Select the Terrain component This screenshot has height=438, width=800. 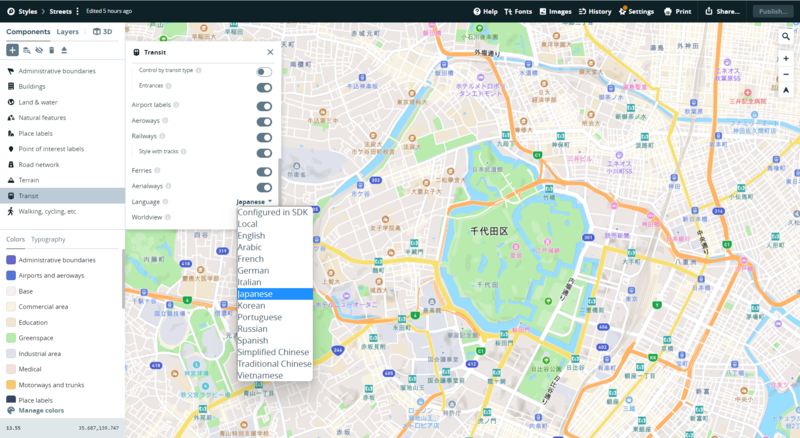point(62,180)
